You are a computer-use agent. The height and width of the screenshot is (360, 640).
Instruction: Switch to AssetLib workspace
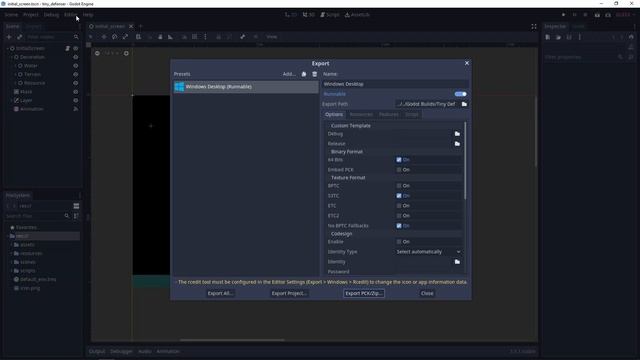357,15
